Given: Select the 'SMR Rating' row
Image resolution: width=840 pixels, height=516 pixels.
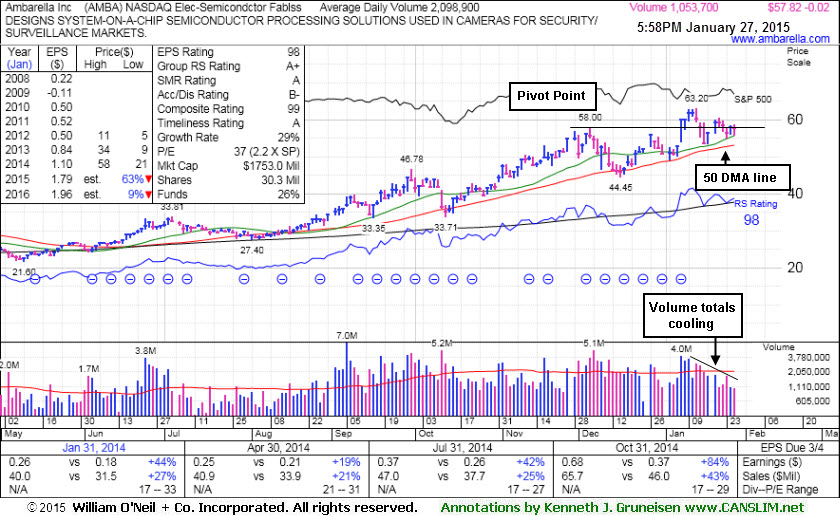Looking at the screenshot, I should point(228,80).
